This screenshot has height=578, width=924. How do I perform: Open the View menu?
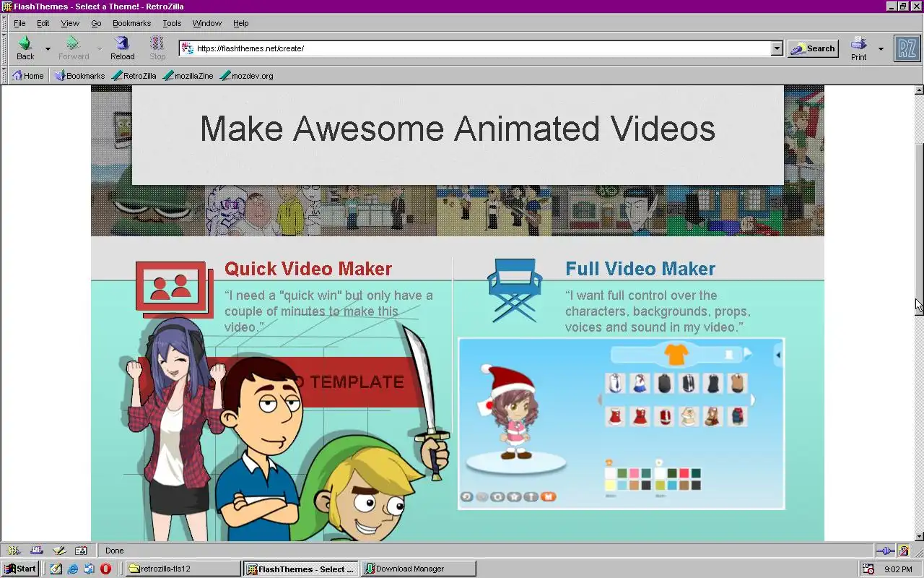click(x=70, y=23)
